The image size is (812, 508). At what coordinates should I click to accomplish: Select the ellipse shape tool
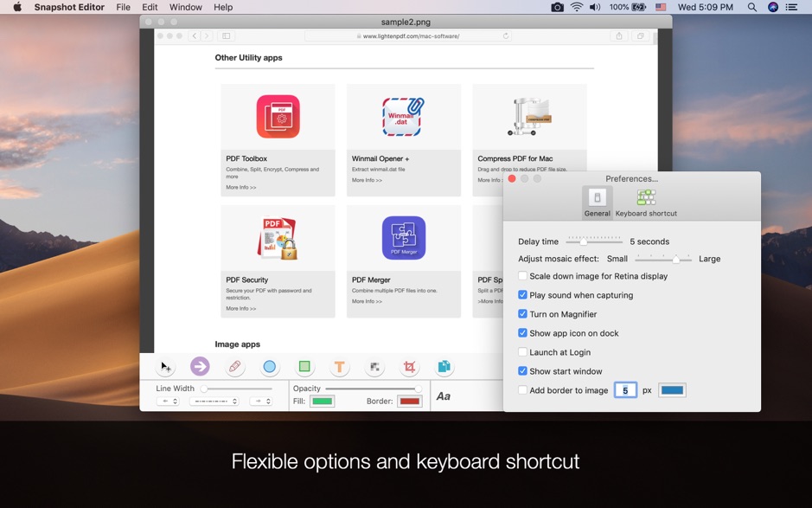click(x=270, y=366)
